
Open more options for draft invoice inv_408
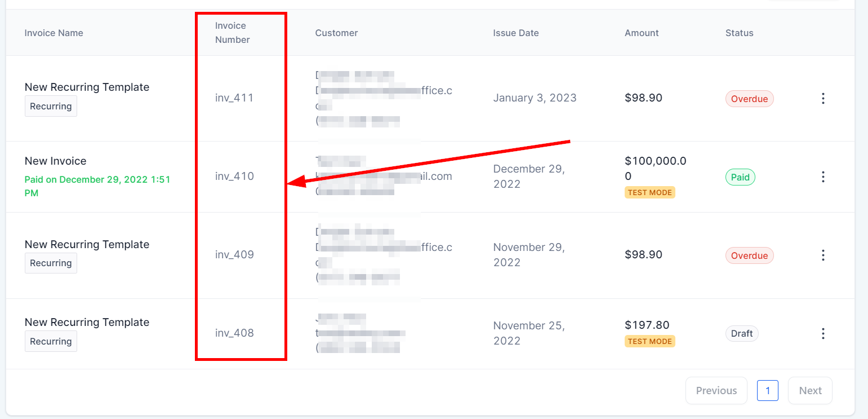(823, 333)
